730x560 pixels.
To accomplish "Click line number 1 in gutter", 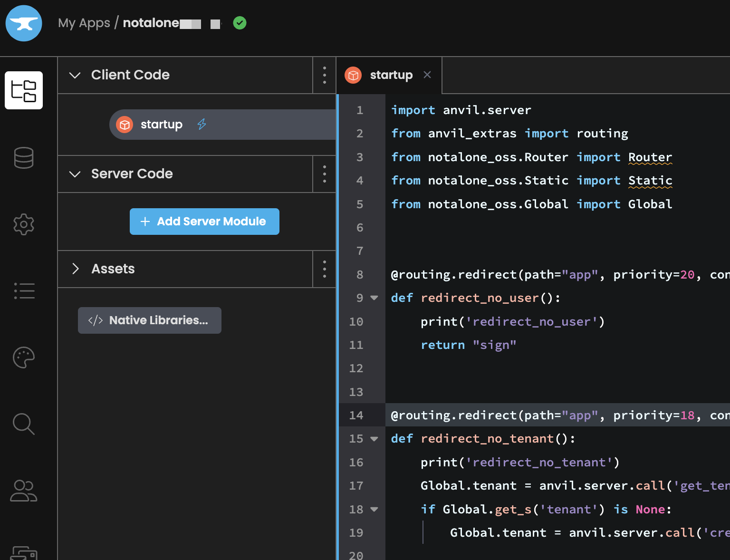I will pyautogui.click(x=360, y=110).
